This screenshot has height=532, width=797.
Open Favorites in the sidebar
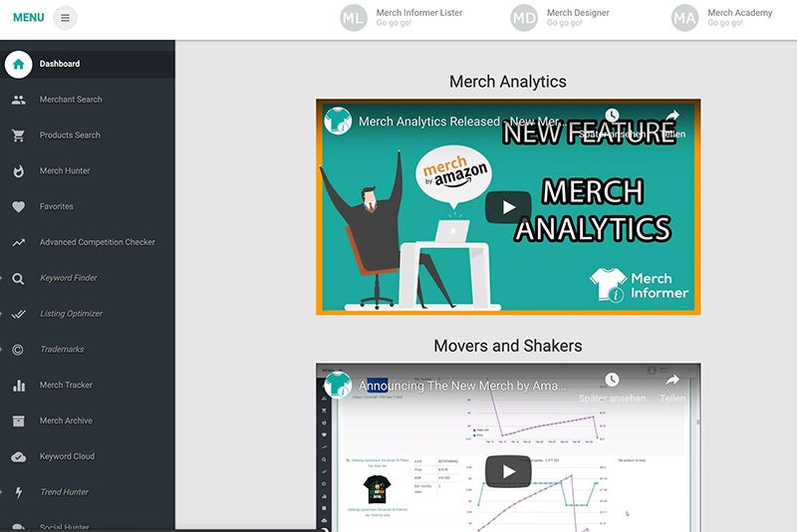point(57,207)
